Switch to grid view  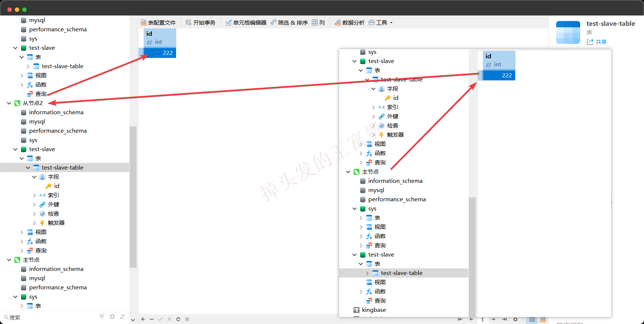coord(532,319)
